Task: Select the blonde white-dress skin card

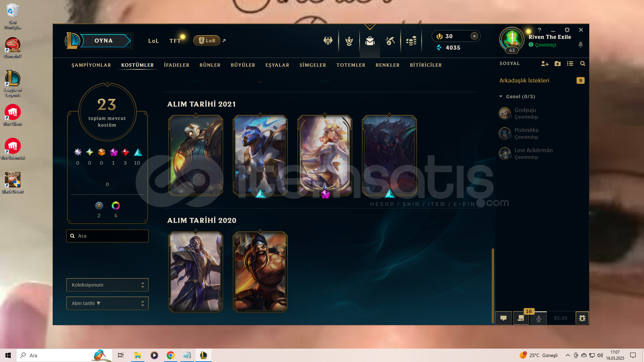Action: [325, 156]
